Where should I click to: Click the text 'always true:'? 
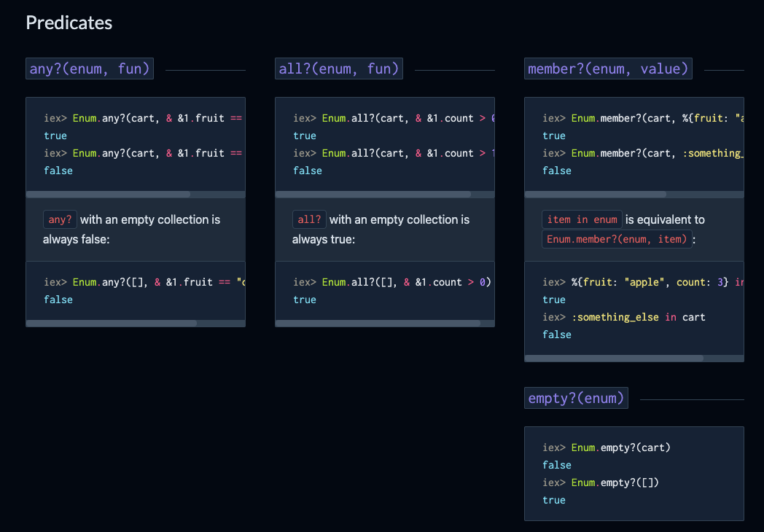click(324, 239)
